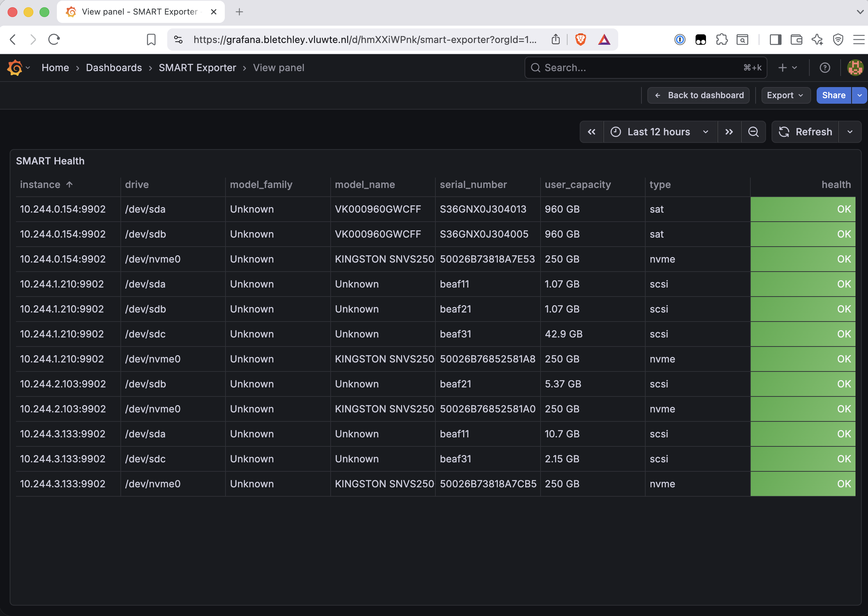The width and height of the screenshot is (868, 616).
Task: Reload the page
Action: (x=54, y=40)
